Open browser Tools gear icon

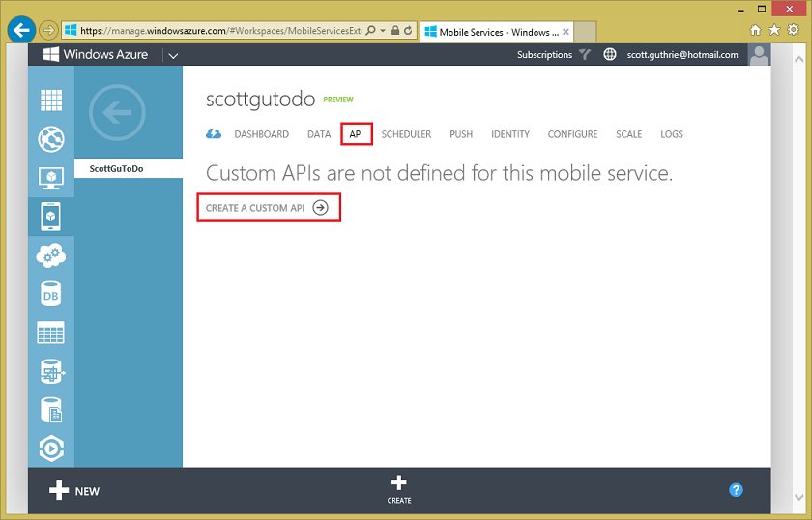pos(794,30)
